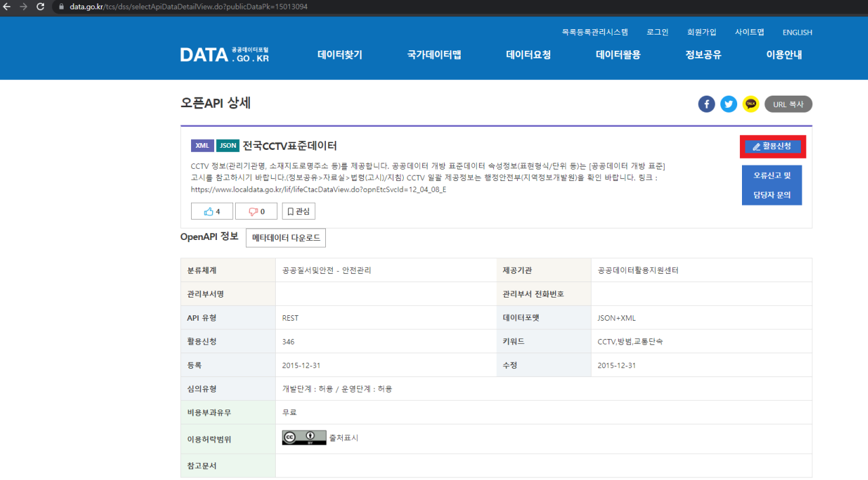Go back with browser back arrow
Screen dimensions: 868x480
pyautogui.click(x=7, y=6)
